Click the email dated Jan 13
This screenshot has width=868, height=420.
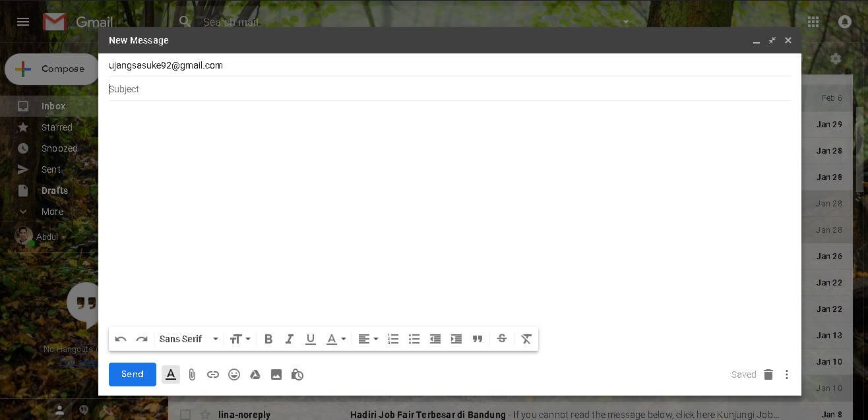829,336
